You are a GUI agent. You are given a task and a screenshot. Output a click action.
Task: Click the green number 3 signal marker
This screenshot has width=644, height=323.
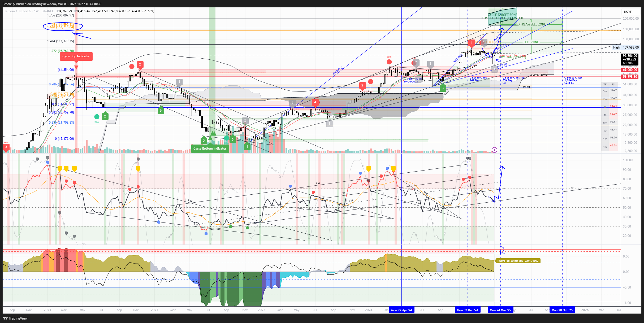pos(443,88)
